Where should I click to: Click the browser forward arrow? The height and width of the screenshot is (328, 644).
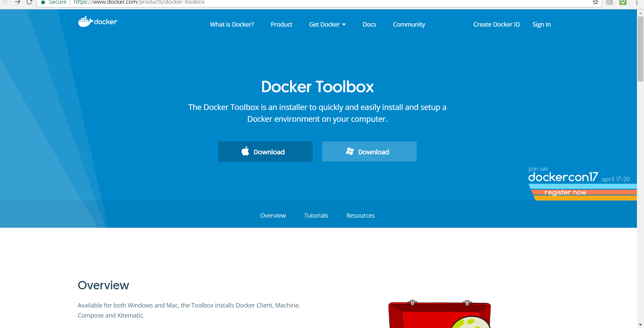point(17,2)
